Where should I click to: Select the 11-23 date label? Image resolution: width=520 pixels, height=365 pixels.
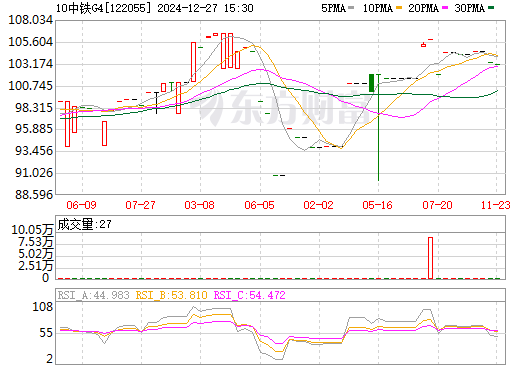pos(496,205)
